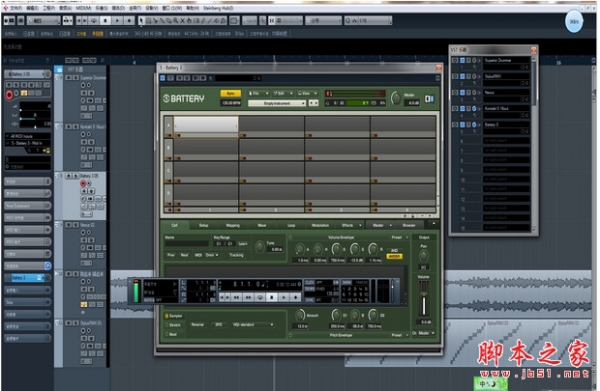
Task: Switch to the Setup tab in Battery
Action: tap(204, 225)
